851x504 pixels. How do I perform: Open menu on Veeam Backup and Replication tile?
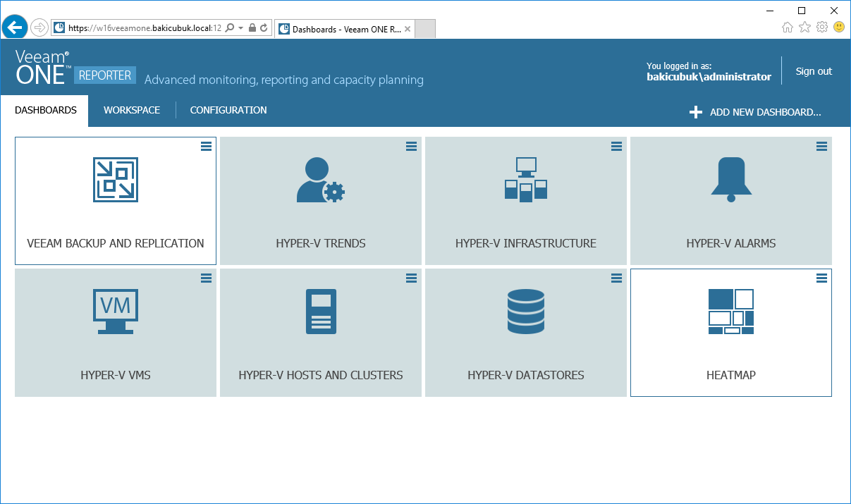tap(206, 146)
